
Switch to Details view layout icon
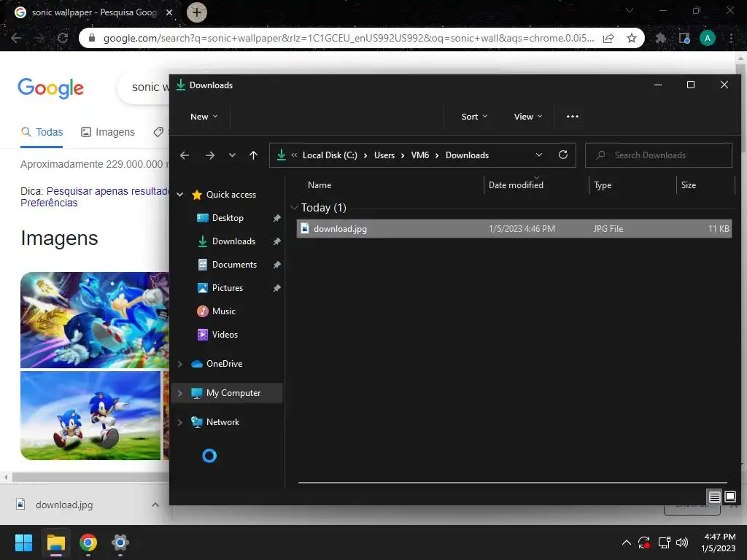point(715,497)
